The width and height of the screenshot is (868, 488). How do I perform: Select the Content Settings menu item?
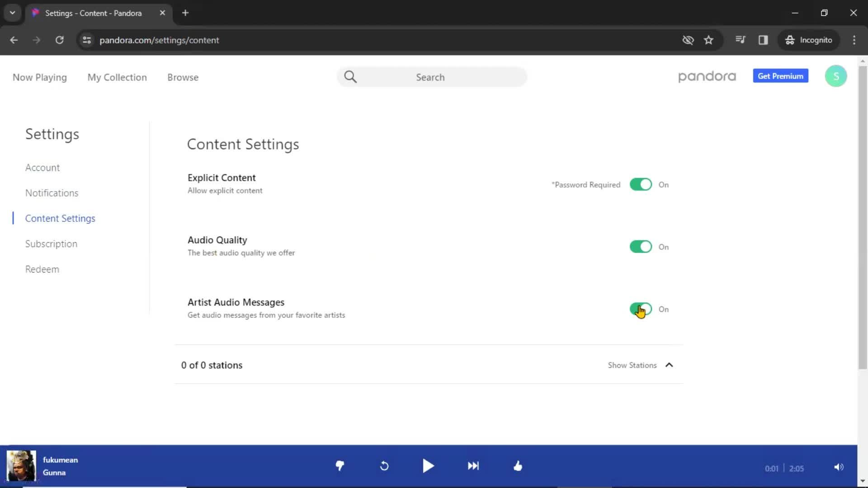click(60, 217)
